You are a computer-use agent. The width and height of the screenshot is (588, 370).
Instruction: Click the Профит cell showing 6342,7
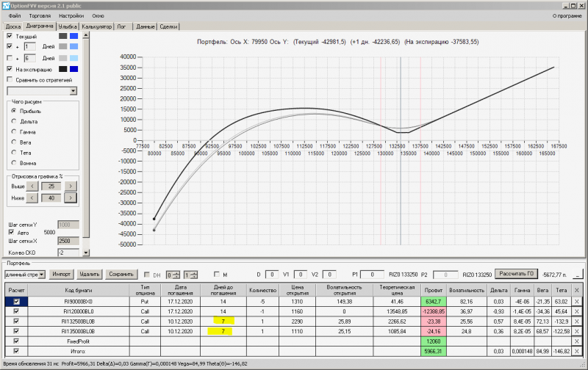[434, 302]
